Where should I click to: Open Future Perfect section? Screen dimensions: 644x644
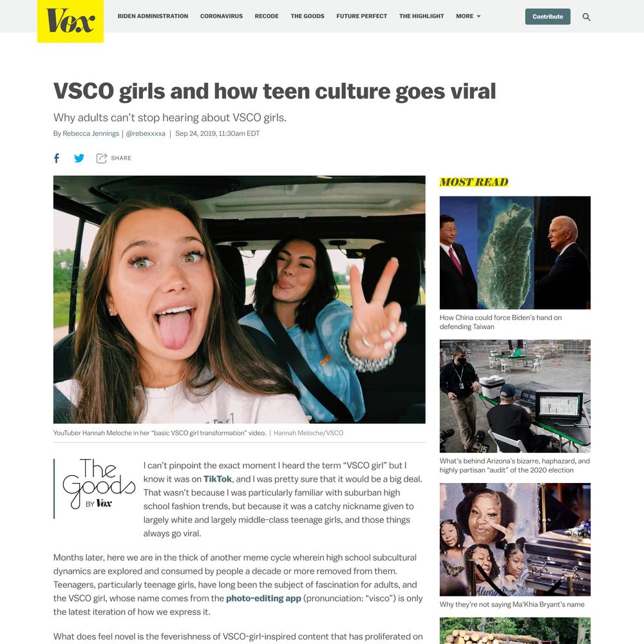tap(361, 16)
